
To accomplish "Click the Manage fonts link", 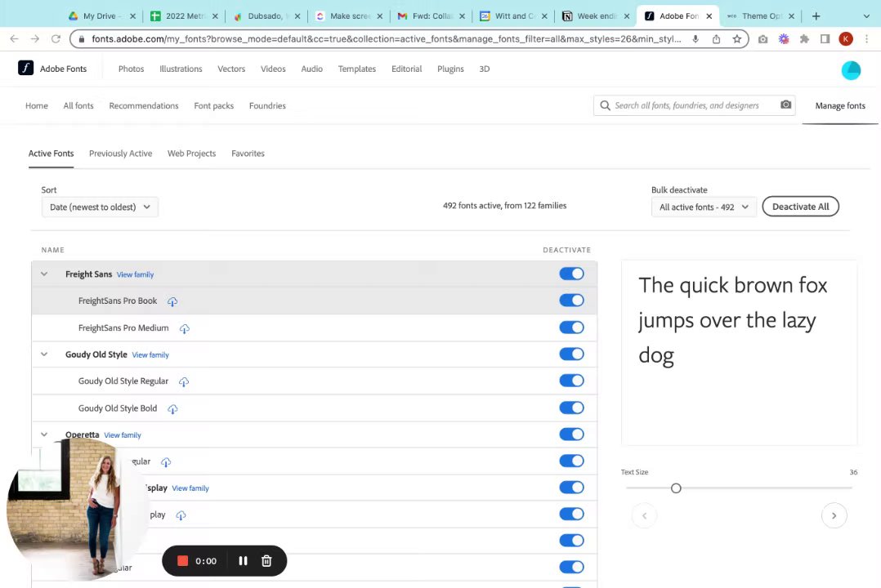I will pyautogui.click(x=840, y=105).
